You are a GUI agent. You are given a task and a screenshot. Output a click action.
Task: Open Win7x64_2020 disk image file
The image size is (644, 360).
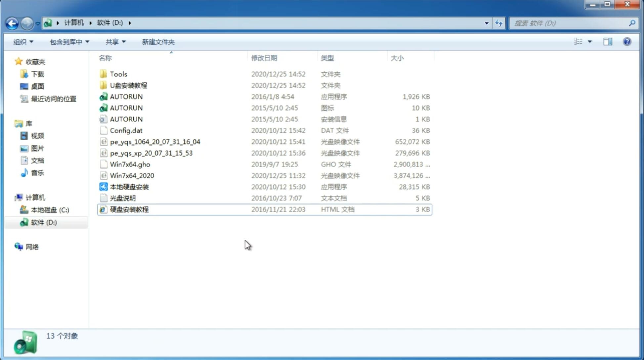pos(131,176)
